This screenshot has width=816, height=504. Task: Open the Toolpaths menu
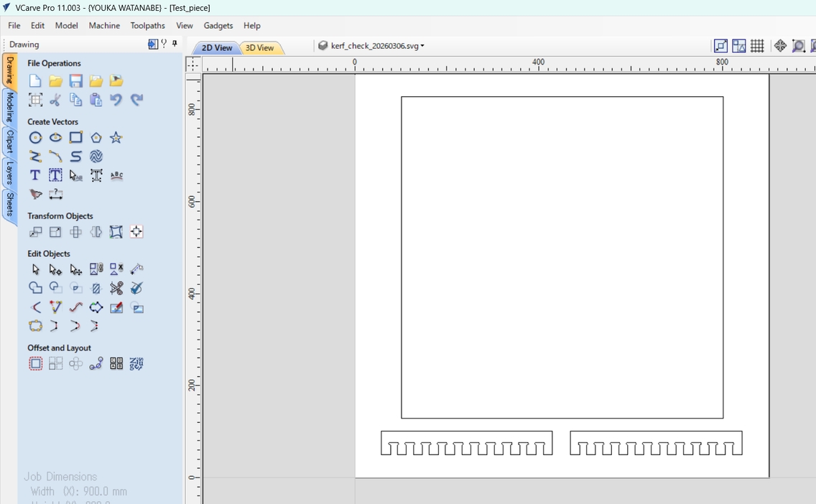(147, 25)
